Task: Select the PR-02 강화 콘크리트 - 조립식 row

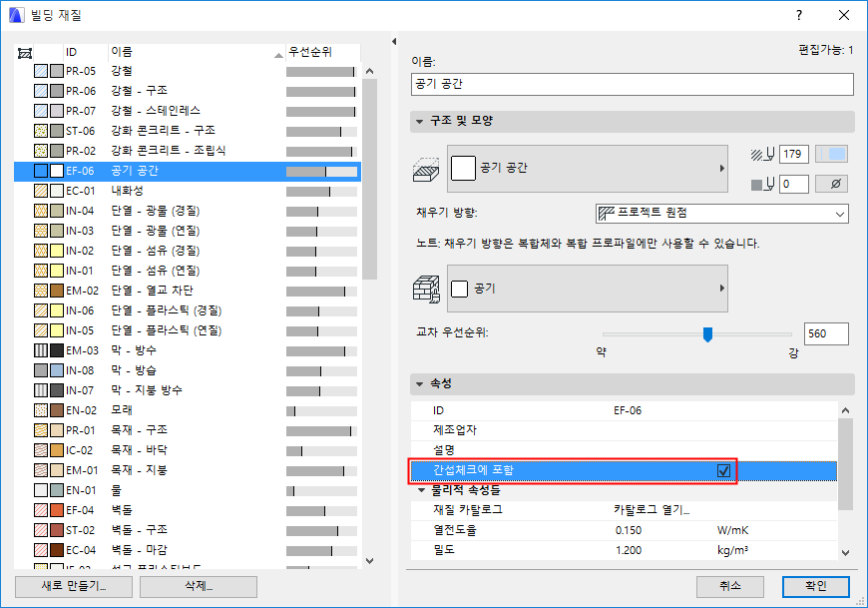Action: (188, 151)
